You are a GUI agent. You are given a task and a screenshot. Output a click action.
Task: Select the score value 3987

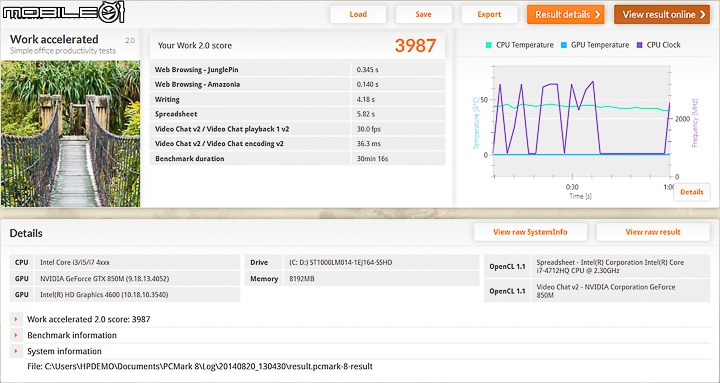click(415, 45)
